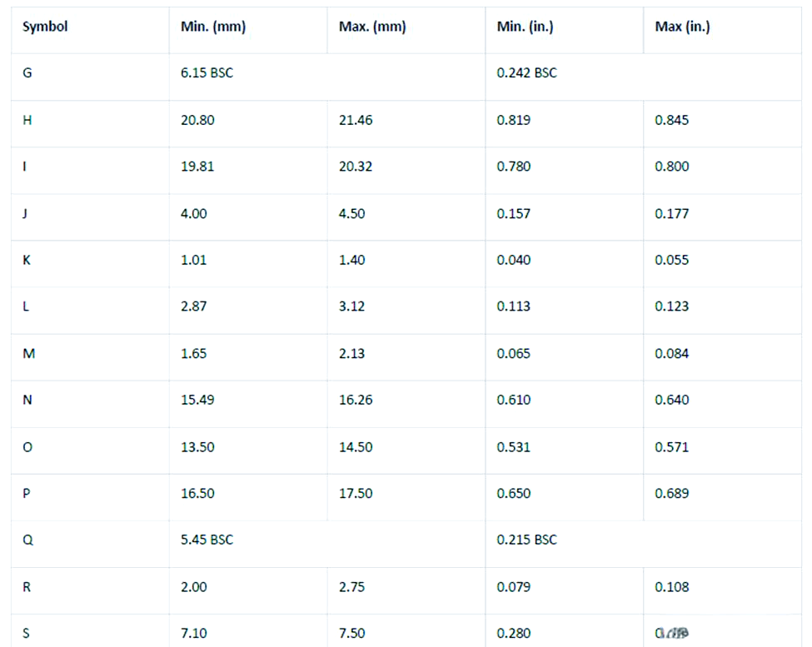812x647 pixels.
Task: Select the 6.15 BSC cell in row G
Action: [x=207, y=73]
